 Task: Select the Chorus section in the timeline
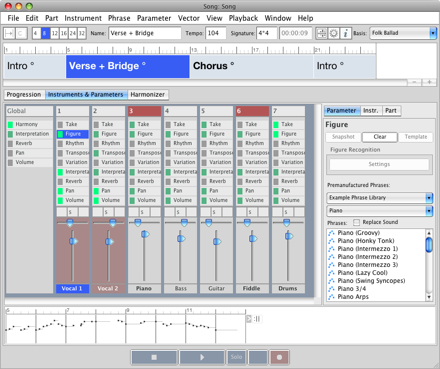tap(252, 66)
